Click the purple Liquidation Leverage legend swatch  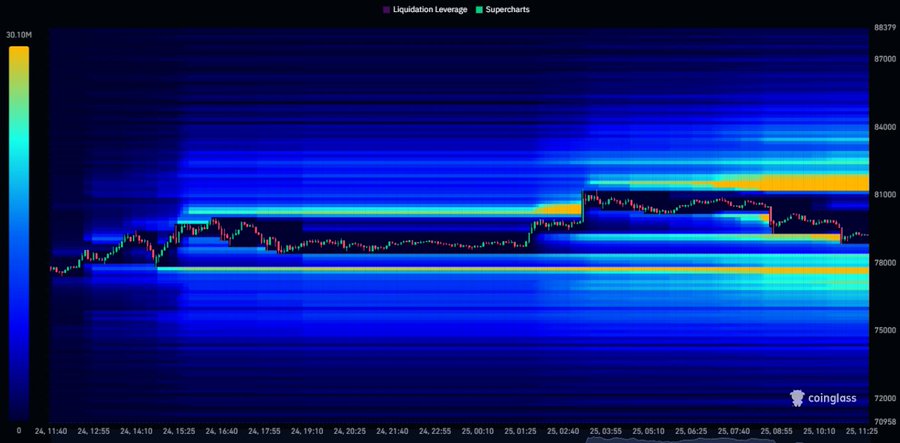coord(386,10)
